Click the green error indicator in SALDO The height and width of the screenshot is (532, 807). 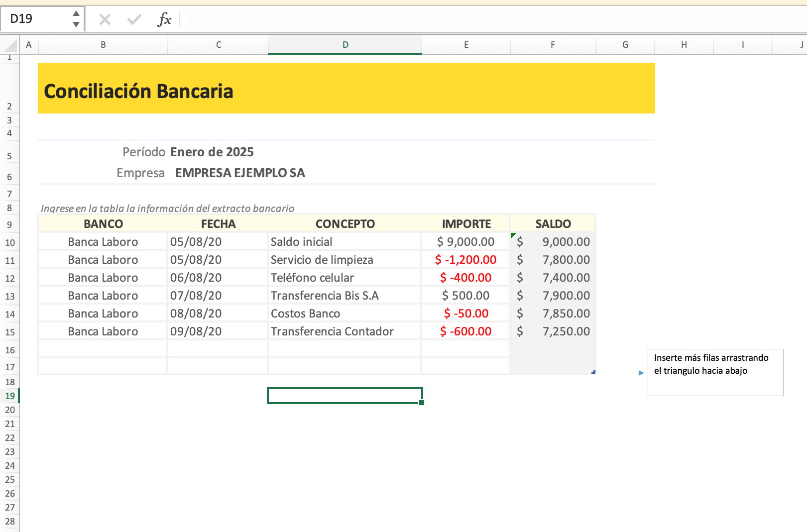click(x=513, y=235)
